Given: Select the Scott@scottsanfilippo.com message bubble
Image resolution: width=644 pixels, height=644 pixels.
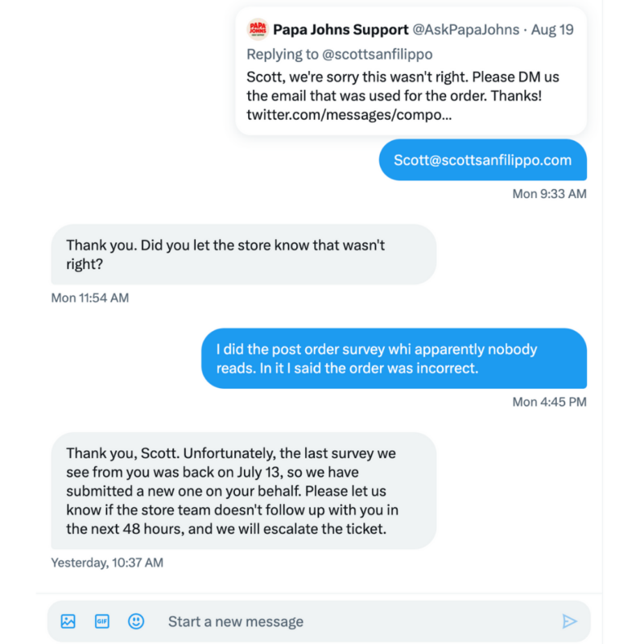Looking at the screenshot, I should click(482, 159).
